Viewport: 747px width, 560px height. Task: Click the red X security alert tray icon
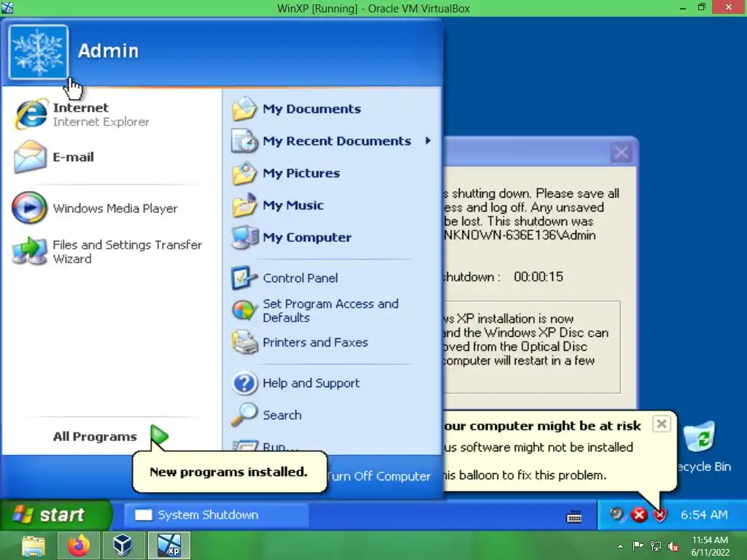tap(639, 515)
